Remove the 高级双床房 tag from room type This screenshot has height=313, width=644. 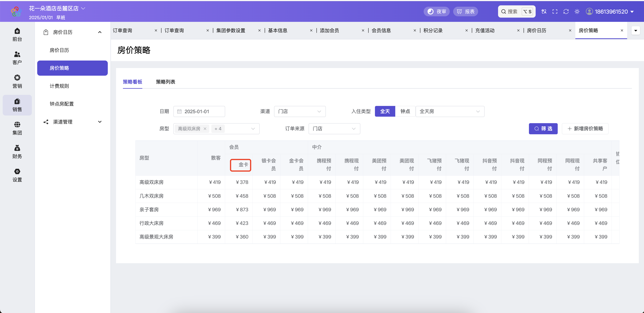tap(205, 129)
